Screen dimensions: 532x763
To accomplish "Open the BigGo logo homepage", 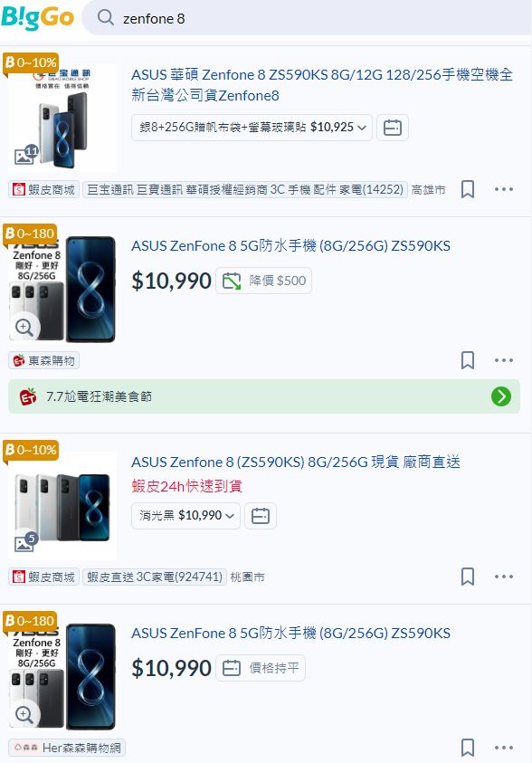I will coord(37,18).
